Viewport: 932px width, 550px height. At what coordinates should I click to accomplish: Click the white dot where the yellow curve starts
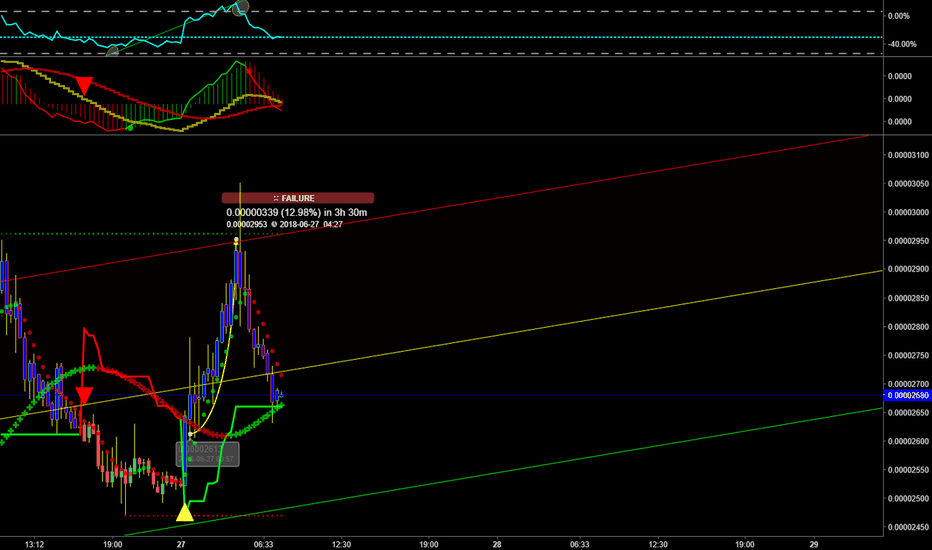coord(190,434)
